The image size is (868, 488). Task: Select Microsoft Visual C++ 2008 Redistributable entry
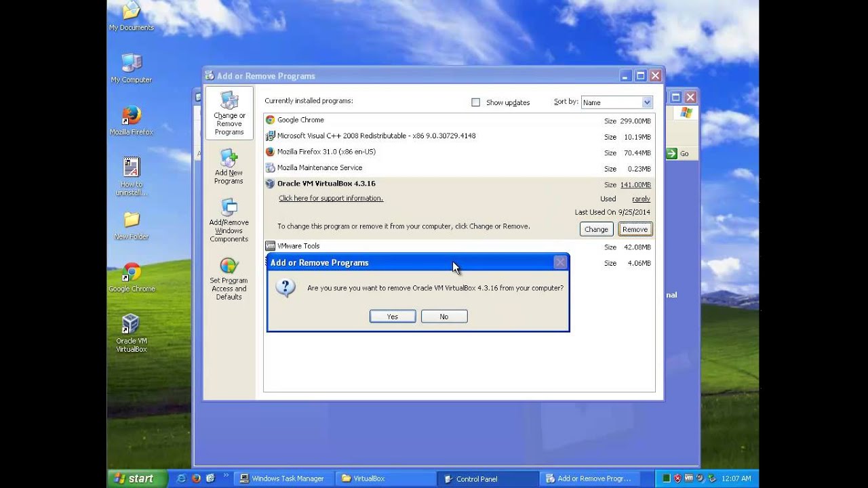click(x=459, y=136)
